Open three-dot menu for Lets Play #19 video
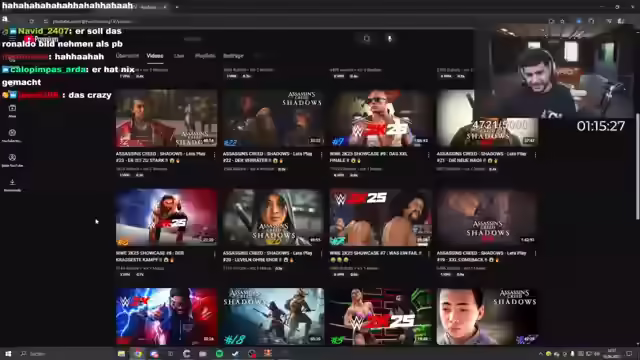The width and height of the screenshot is (640, 360). 536,254
